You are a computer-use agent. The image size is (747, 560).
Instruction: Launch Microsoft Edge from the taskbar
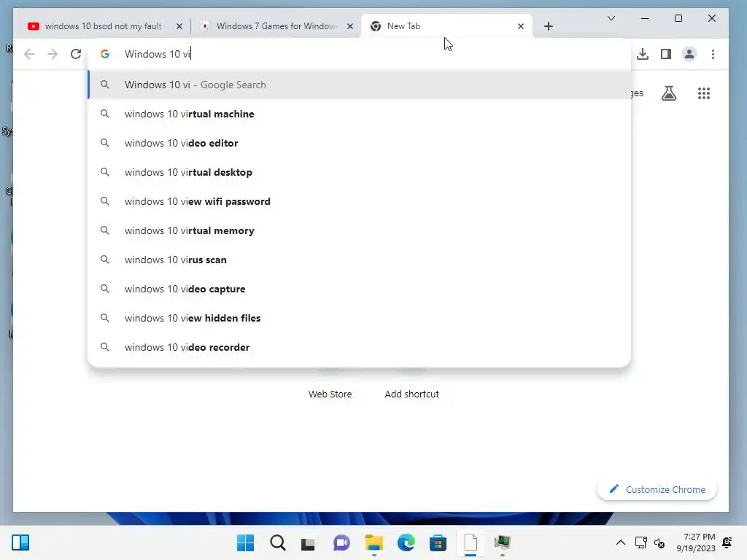click(x=406, y=542)
